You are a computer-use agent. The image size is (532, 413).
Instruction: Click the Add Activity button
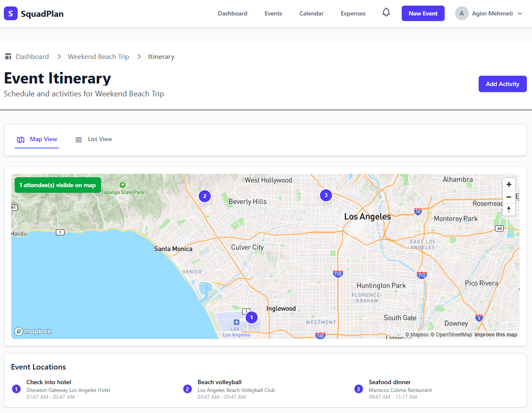coord(502,84)
